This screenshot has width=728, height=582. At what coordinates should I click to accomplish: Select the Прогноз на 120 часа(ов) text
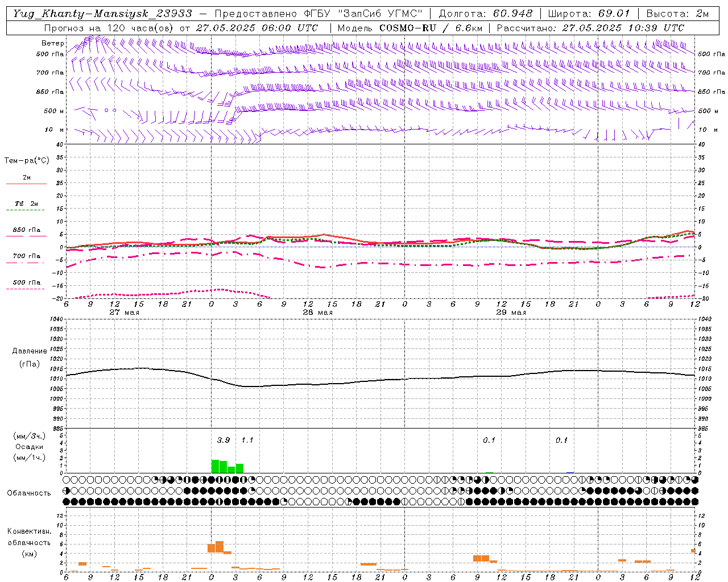(x=110, y=28)
